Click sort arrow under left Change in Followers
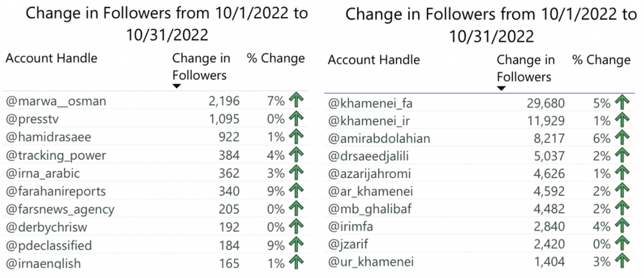The height and width of the screenshot is (278, 644). click(x=177, y=86)
